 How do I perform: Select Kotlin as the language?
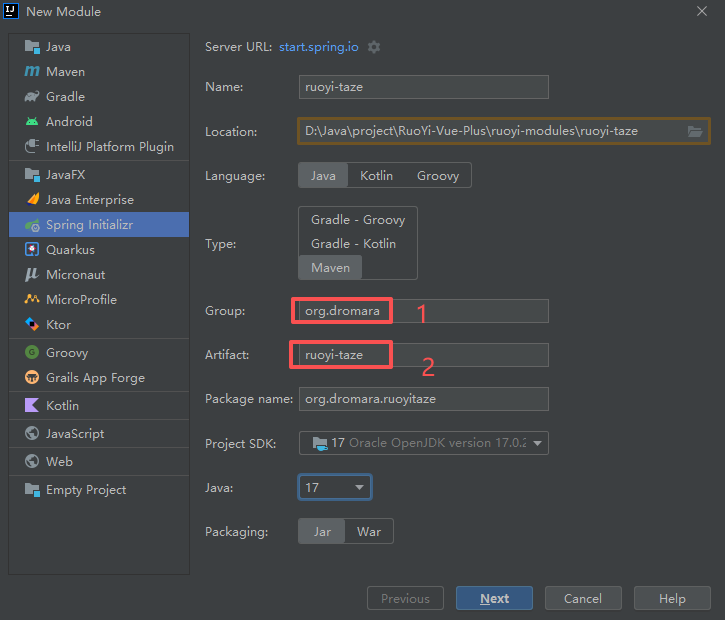point(376,175)
